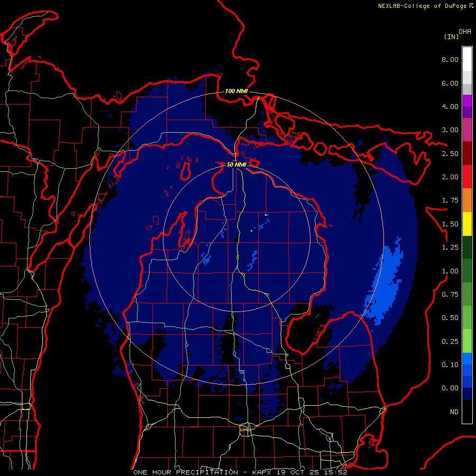Pick the white swatch at the legend top
This screenshot has width=476, height=476.
[x=467, y=59]
